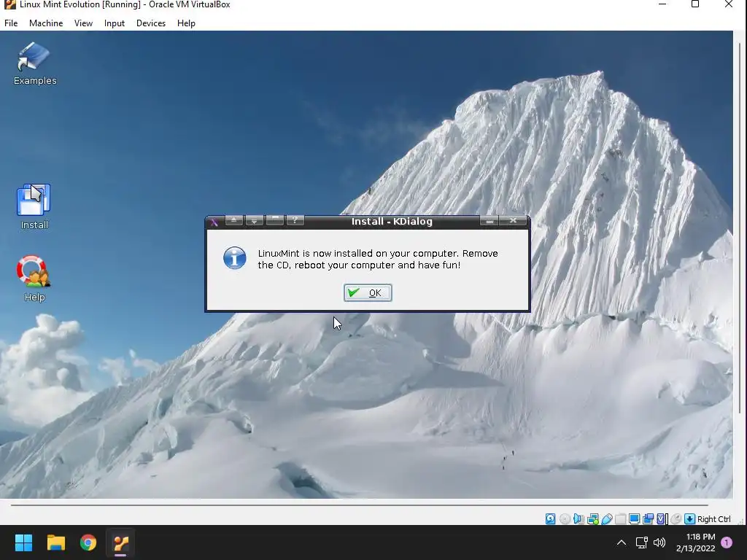Open the File menu in VirtualBox
This screenshot has width=747, height=560.
pos(11,23)
